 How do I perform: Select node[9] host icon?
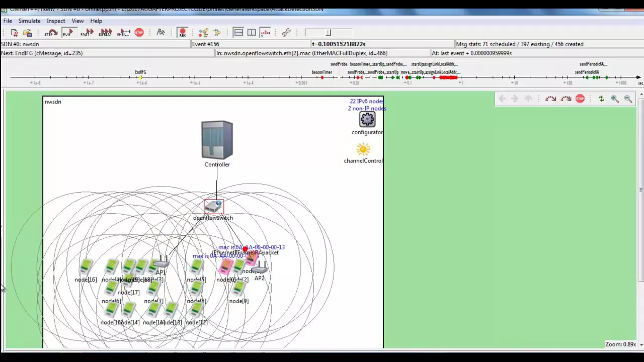238,289
